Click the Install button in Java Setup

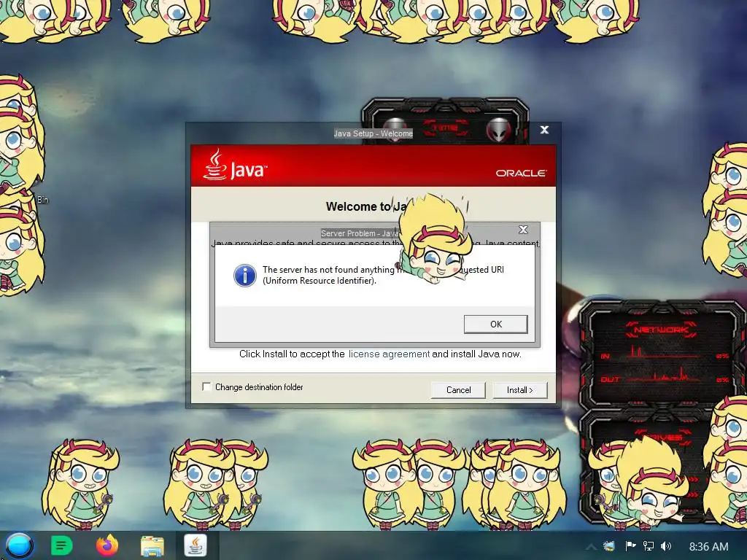519,390
